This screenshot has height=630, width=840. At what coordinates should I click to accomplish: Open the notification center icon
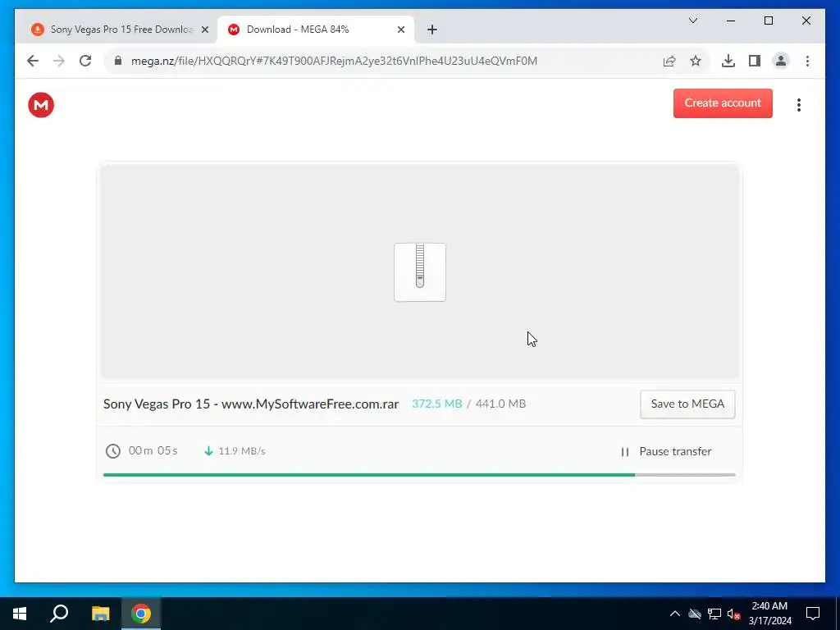[x=813, y=614]
